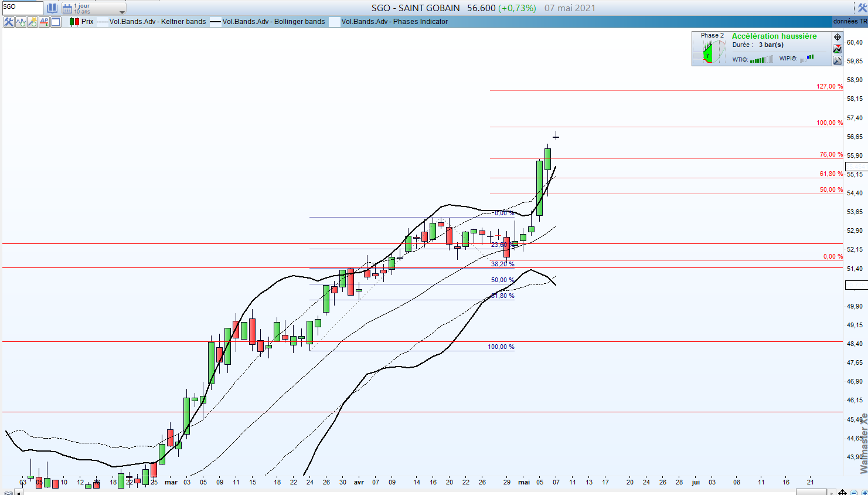Click the 07 mai 2021 date text
This screenshot has width=868, height=495.
pos(570,8)
